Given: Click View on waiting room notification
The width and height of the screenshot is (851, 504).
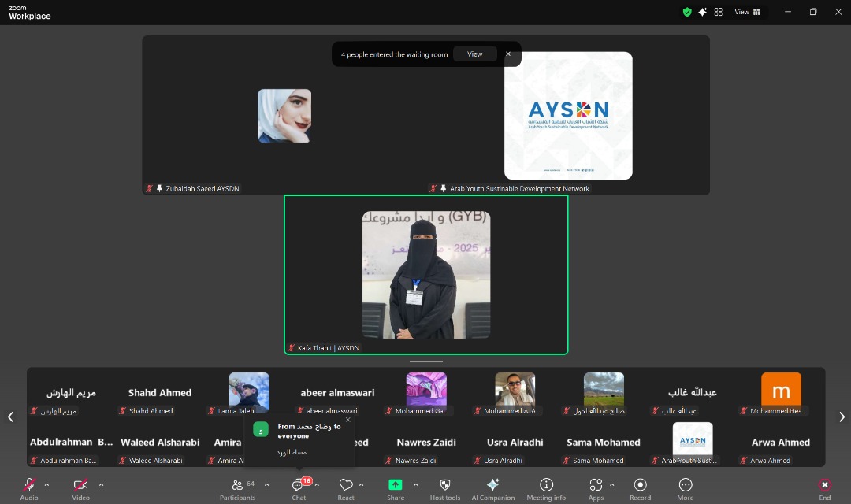Looking at the screenshot, I should 474,54.
